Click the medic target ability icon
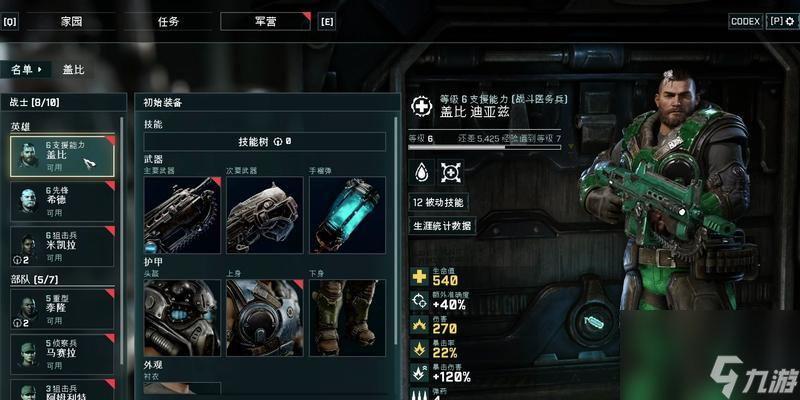The image size is (800, 400). (451, 172)
